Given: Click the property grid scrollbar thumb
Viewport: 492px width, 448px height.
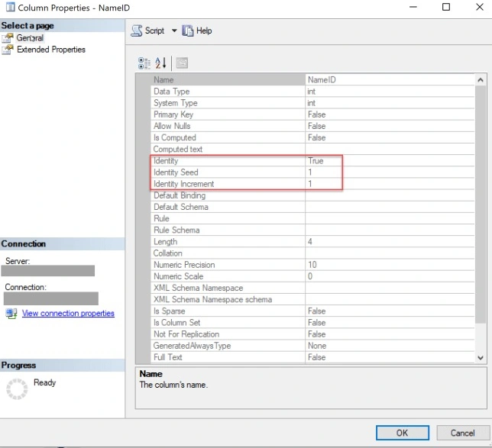Looking at the screenshot, I should [x=481, y=205].
